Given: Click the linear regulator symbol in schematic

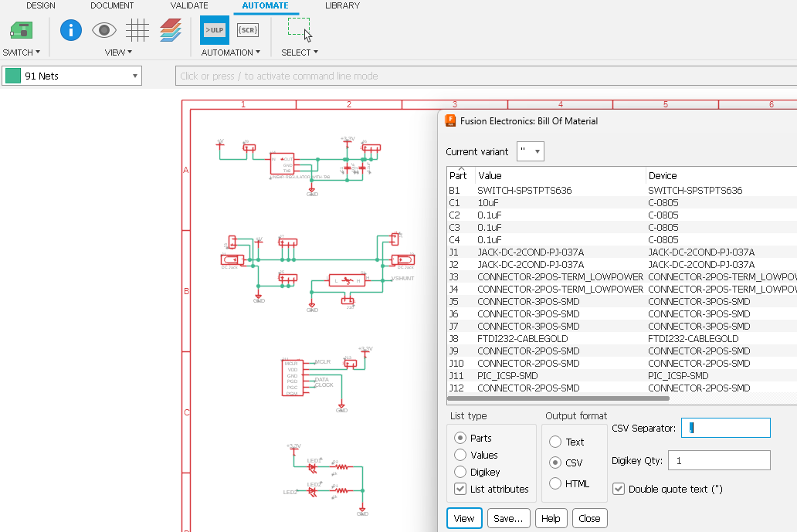Looking at the screenshot, I should [x=282, y=164].
